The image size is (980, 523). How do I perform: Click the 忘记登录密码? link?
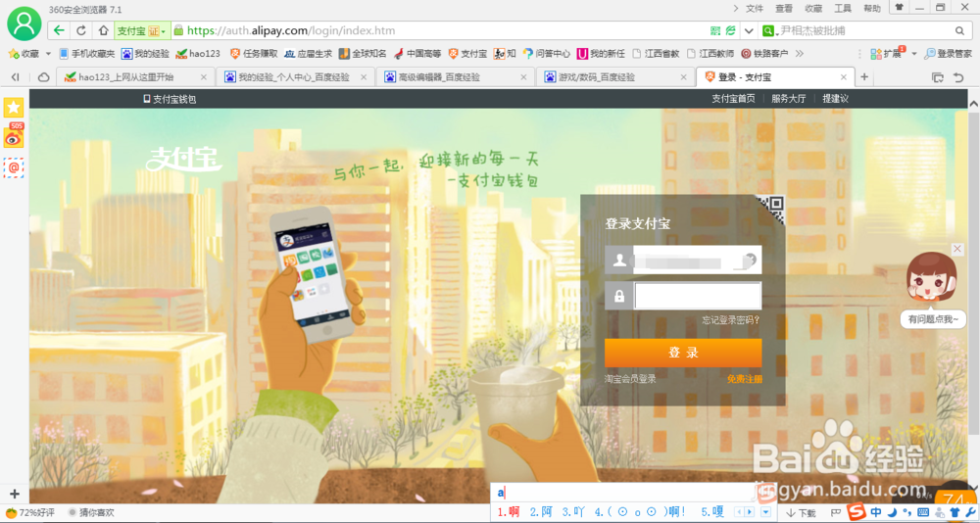pos(731,320)
